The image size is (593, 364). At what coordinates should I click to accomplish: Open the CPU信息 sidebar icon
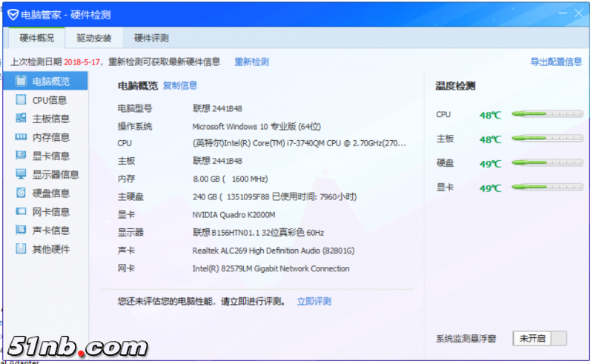click(21, 99)
